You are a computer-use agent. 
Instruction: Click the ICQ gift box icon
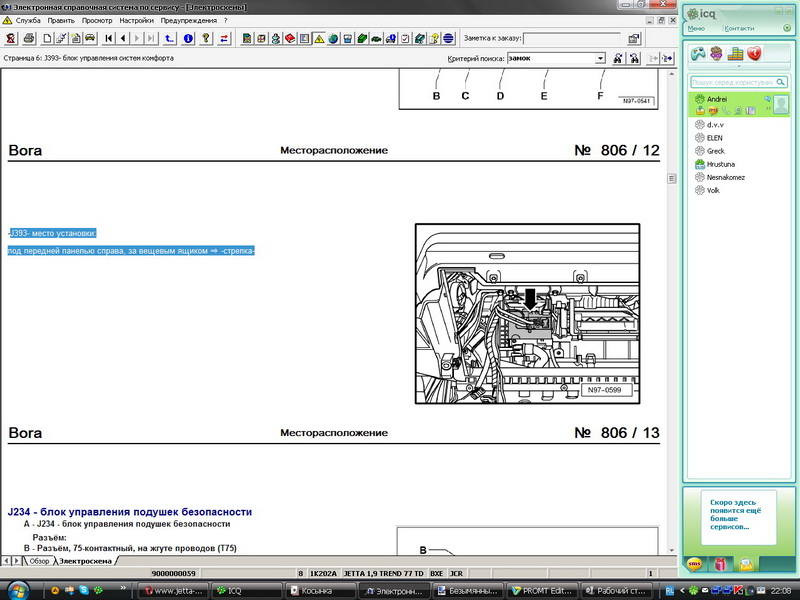[x=720, y=564]
